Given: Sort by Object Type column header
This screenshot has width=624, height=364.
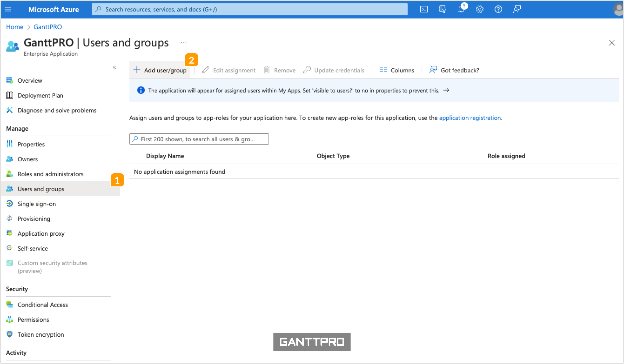Looking at the screenshot, I should [x=333, y=156].
